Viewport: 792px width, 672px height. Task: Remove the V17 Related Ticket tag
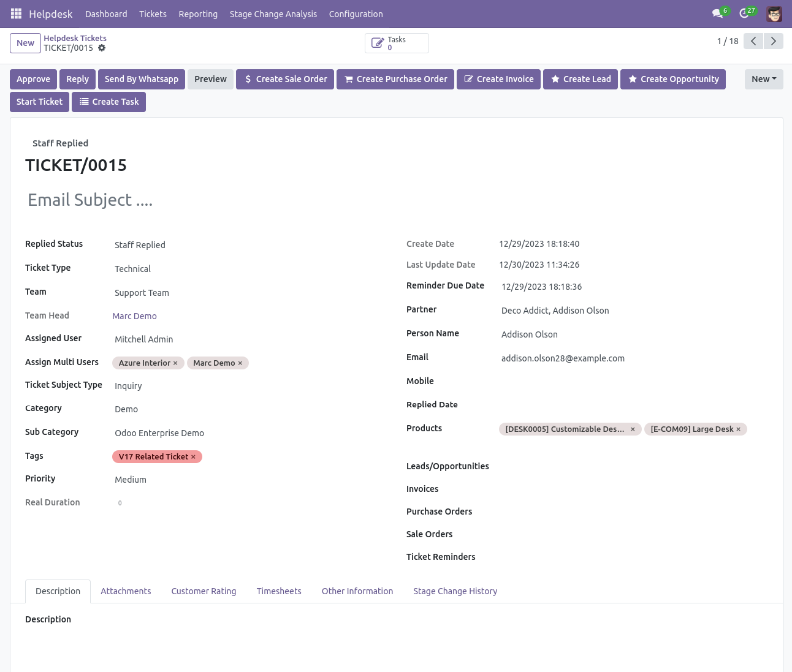193,457
